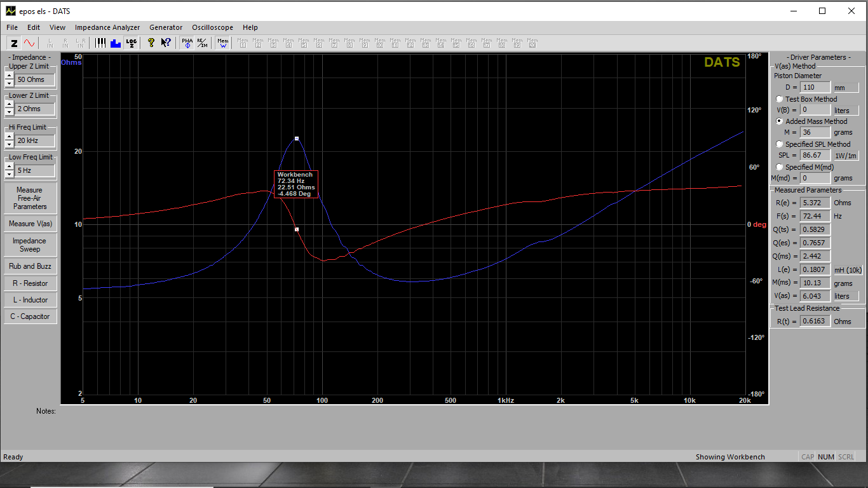Select the Mem 15 memory slot icon
Image resolution: width=868 pixels, height=488 pixels.
(x=456, y=43)
